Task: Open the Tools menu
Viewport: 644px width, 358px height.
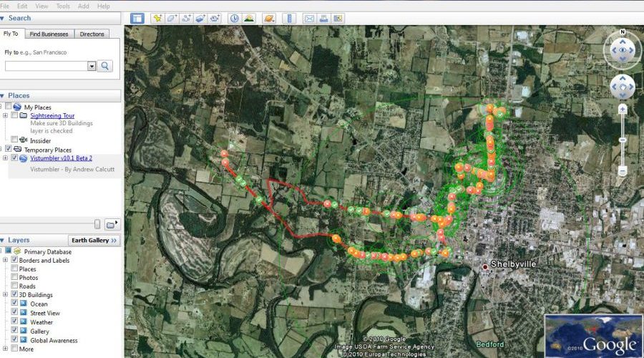Action: [63, 6]
